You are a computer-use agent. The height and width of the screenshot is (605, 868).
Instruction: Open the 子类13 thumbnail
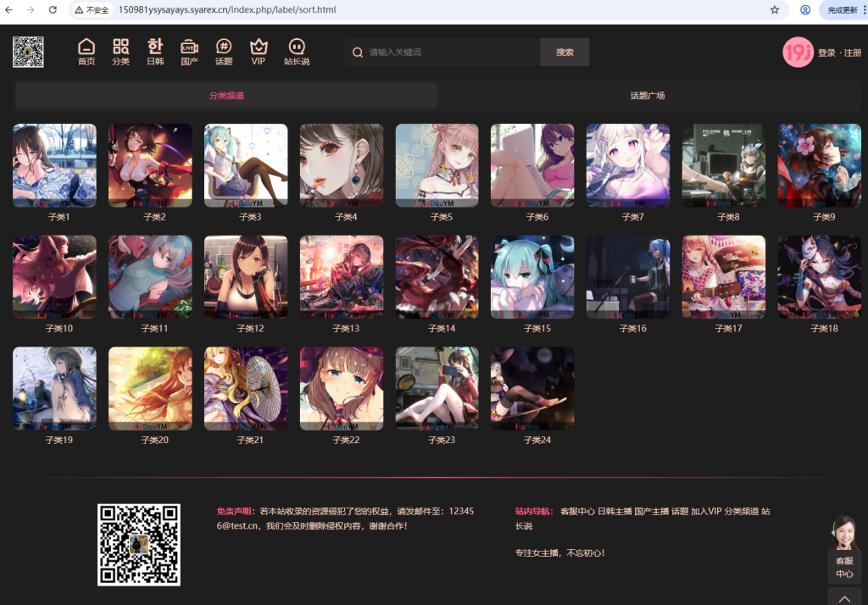[342, 277]
